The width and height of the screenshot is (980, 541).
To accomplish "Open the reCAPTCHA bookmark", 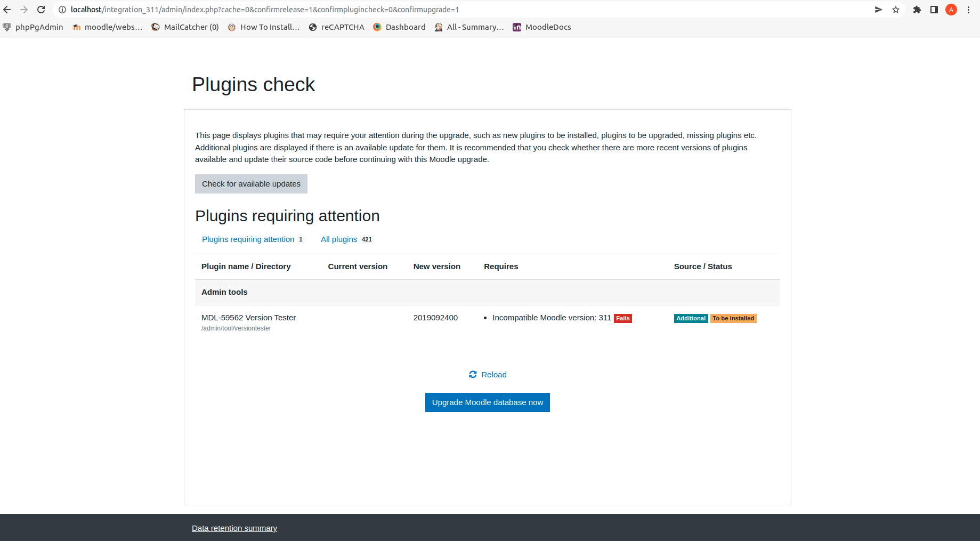I will (337, 27).
